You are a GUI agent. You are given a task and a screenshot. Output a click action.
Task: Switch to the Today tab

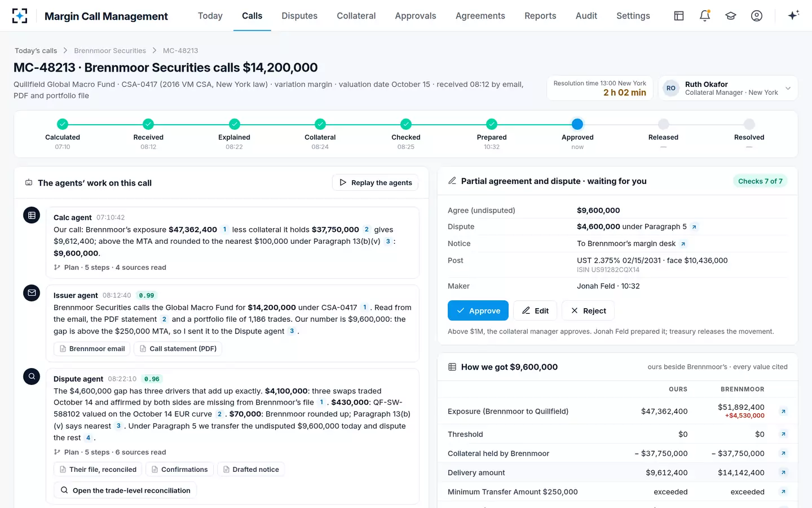210,16
